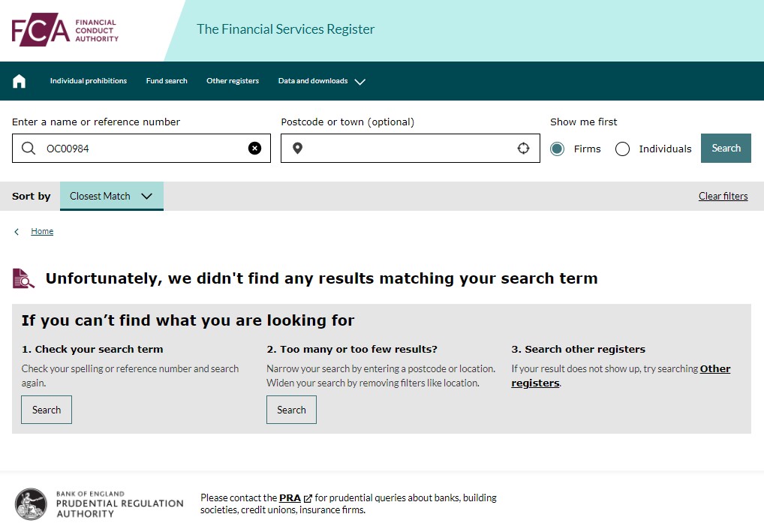Click the magnifying glass in name field
Image resolution: width=764 pixels, height=532 pixels.
point(29,148)
